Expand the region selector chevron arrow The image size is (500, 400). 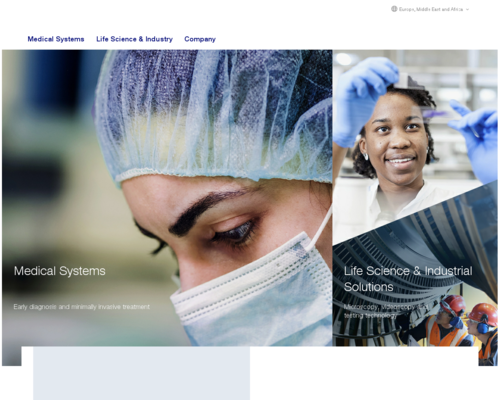[467, 9]
